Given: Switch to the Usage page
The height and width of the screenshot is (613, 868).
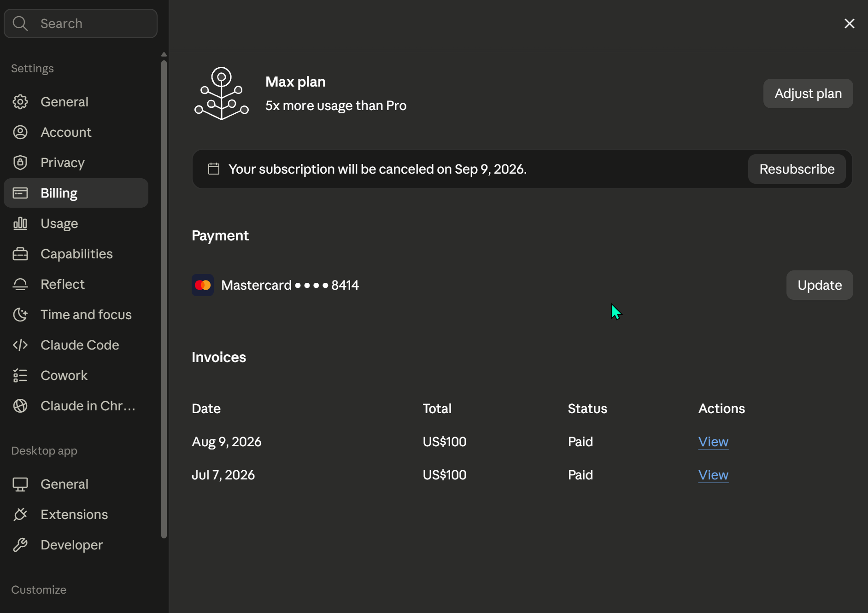Looking at the screenshot, I should (x=76, y=223).
